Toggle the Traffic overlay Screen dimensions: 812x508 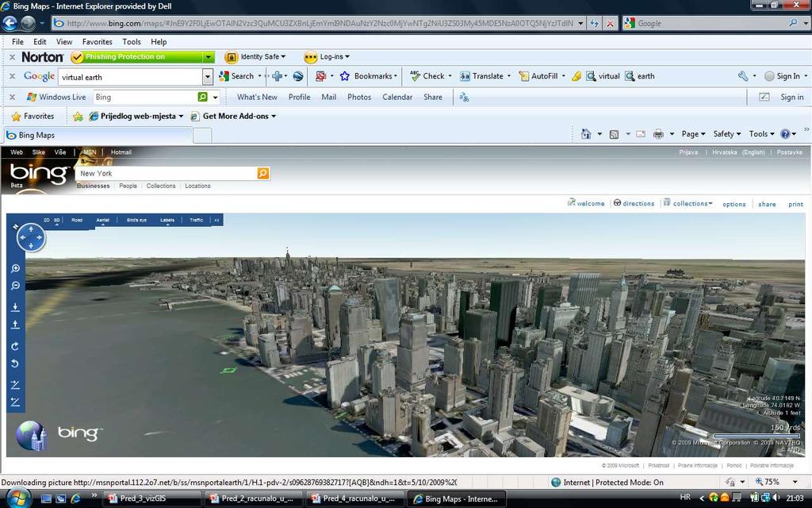coord(197,221)
